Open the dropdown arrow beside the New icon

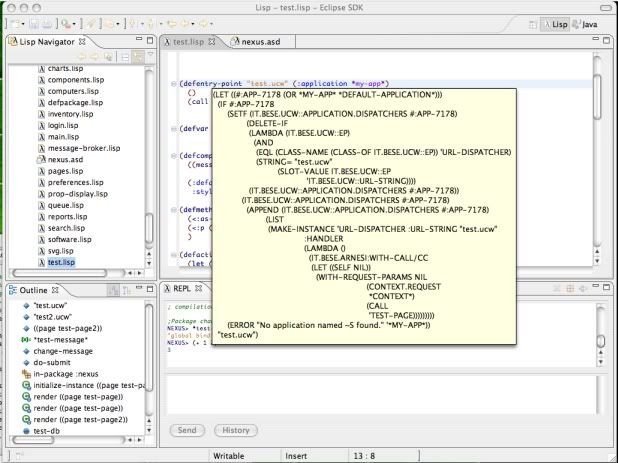23,24
